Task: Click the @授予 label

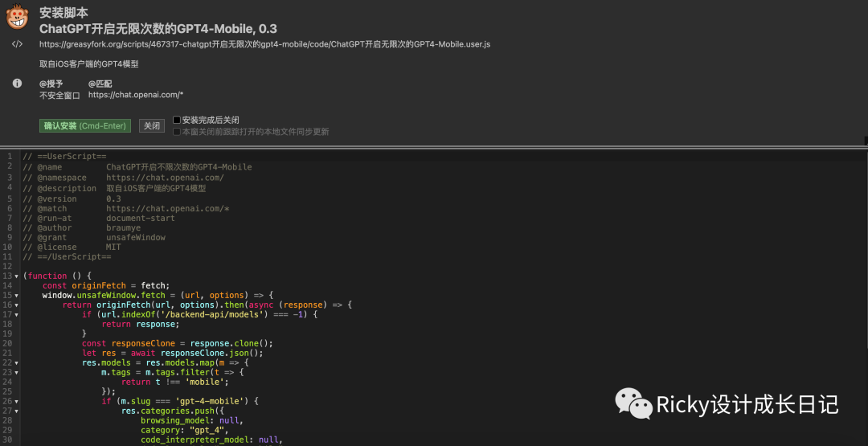Action: pyautogui.click(x=51, y=84)
